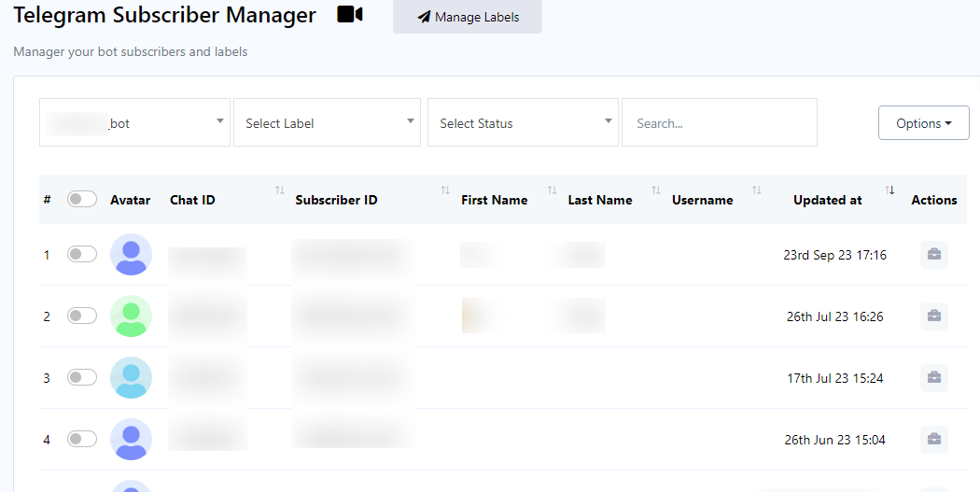This screenshot has width=980, height=492.
Task: Open briefcase action icon for row 2
Action: coord(933,316)
